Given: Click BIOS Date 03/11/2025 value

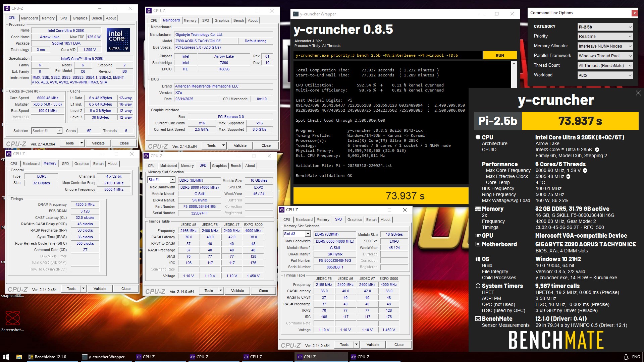Looking at the screenshot, I should [x=197, y=99].
